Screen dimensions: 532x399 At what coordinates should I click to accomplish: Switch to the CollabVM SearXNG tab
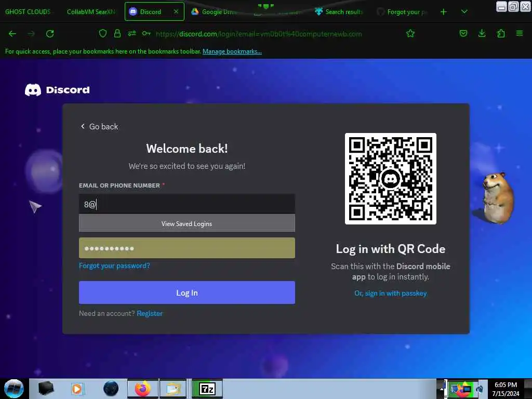[x=91, y=12]
